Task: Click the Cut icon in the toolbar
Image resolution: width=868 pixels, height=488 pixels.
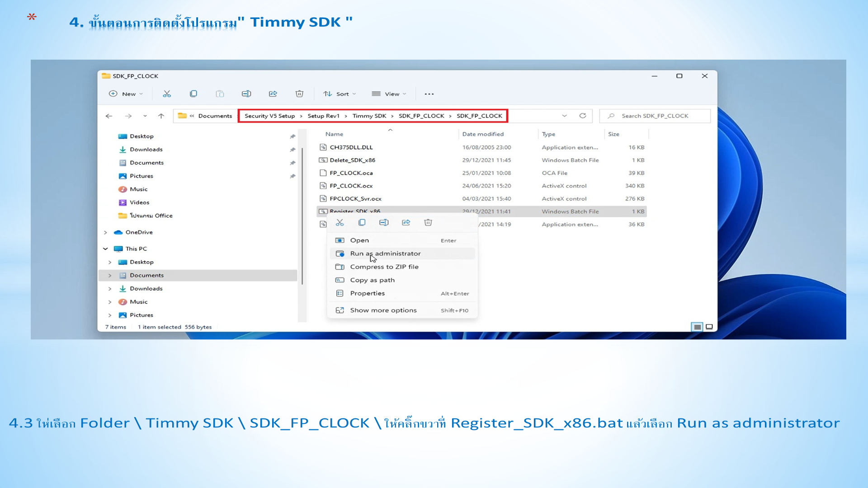Action: [x=167, y=94]
